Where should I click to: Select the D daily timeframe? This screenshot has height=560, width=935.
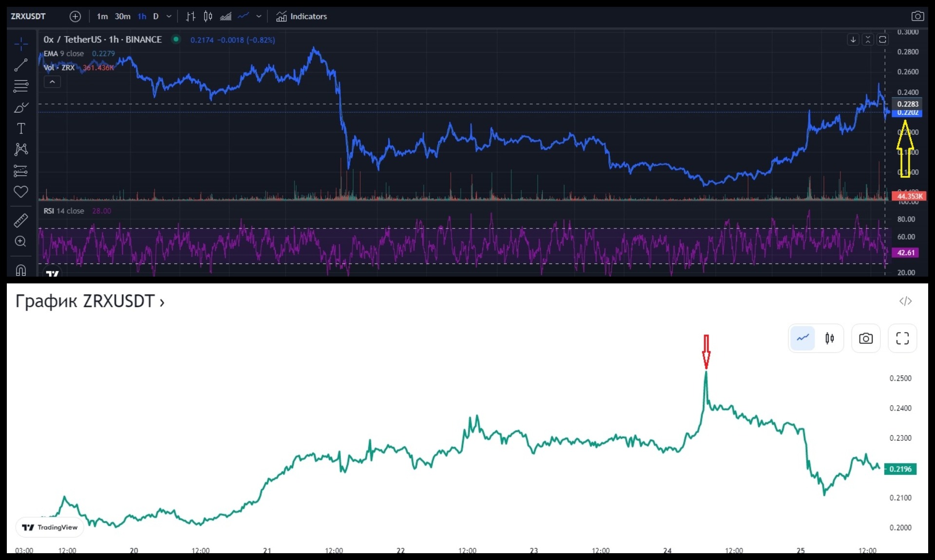pyautogui.click(x=156, y=17)
